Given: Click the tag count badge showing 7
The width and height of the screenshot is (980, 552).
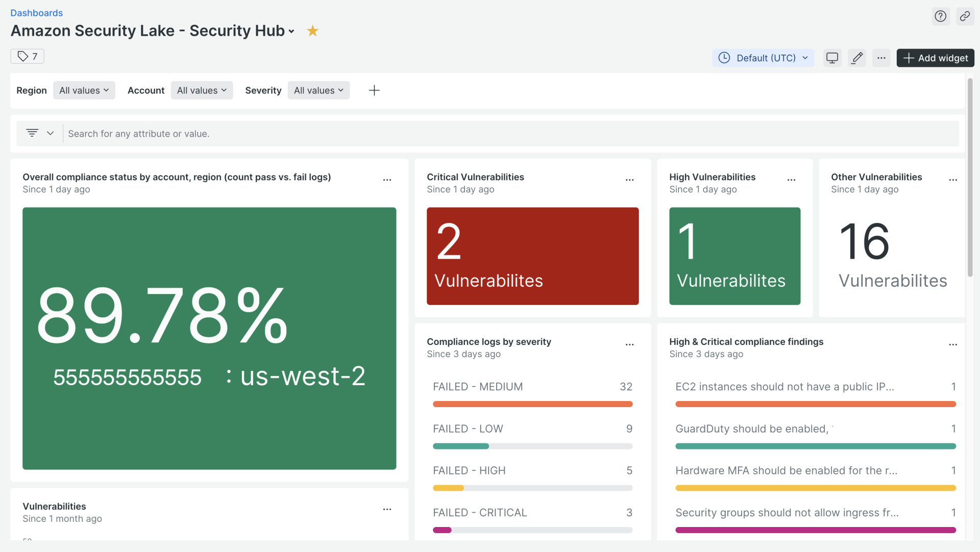Looking at the screenshot, I should pos(27,56).
